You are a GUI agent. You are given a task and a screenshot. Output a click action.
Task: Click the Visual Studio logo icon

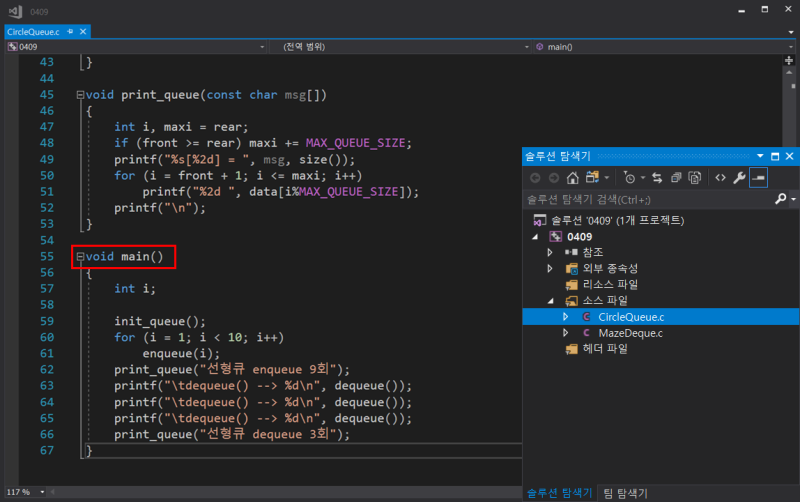(15, 11)
